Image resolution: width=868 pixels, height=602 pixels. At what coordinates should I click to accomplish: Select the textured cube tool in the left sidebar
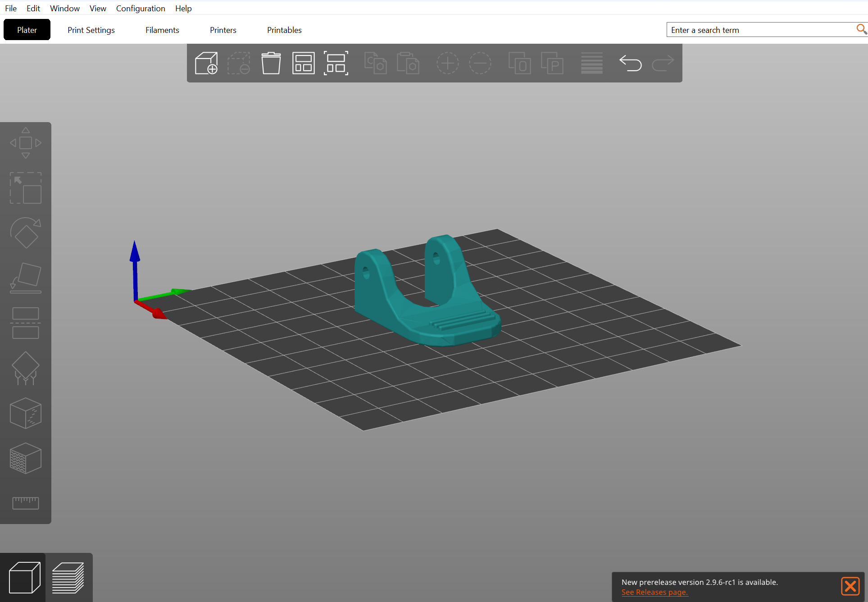[x=26, y=458]
